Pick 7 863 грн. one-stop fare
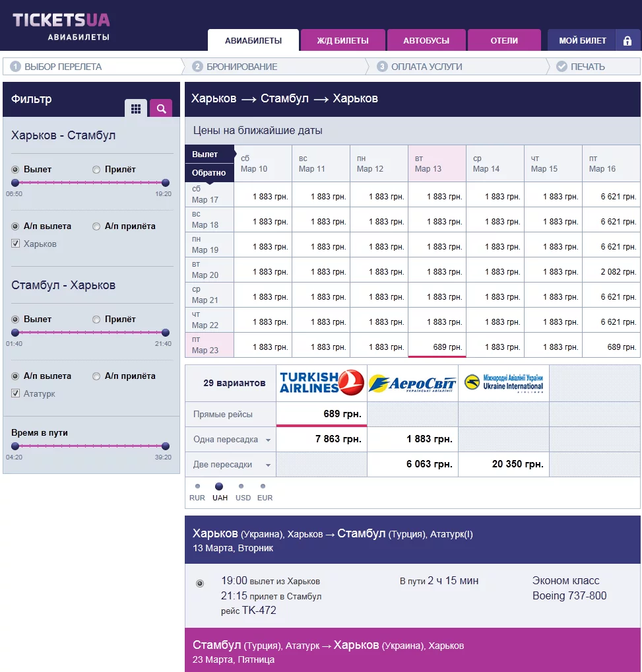642x672 pixels. click(321, 439)
